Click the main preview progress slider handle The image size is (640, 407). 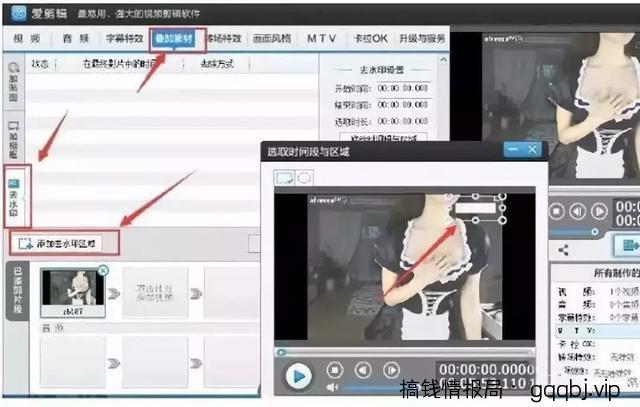coord(595,232)
